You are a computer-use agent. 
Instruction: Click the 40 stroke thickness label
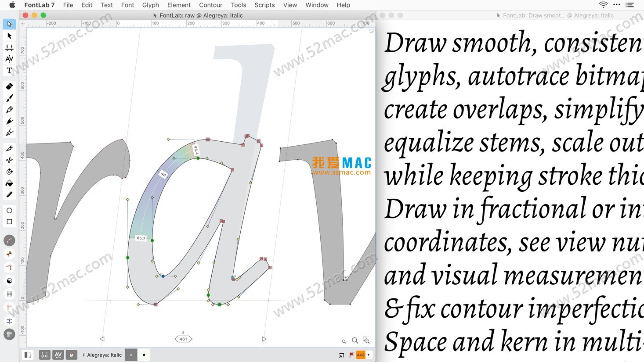tap(163, 174)
